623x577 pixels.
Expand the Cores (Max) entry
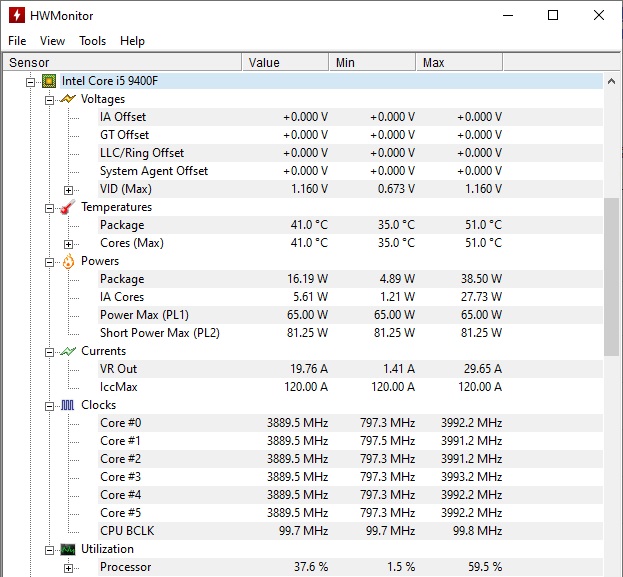(68, 244)
